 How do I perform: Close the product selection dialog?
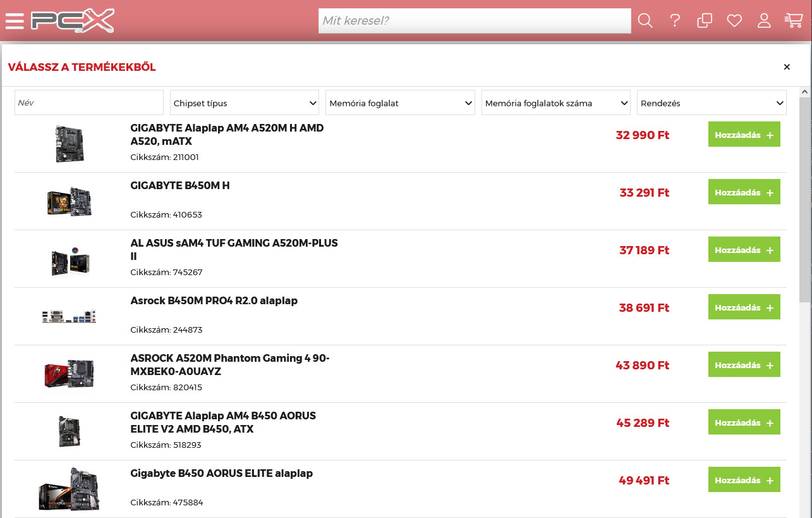[787, 67]
